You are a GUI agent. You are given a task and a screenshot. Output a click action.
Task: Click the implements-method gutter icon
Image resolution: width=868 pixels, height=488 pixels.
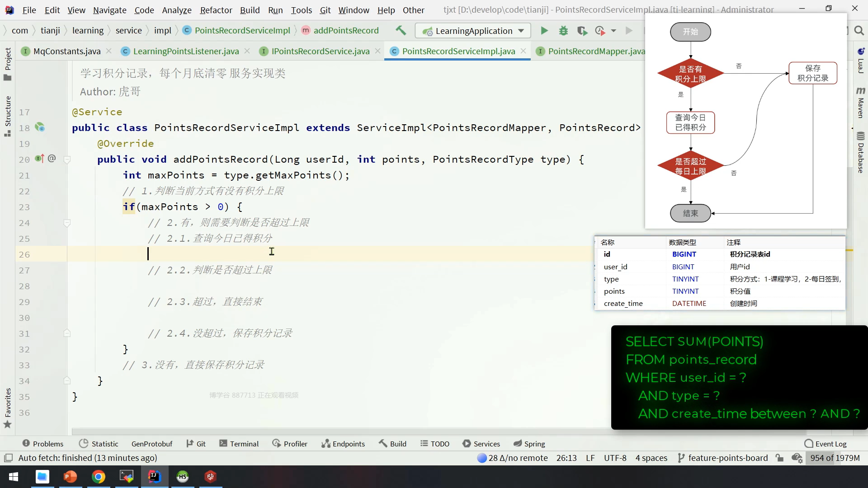(39, 159)
